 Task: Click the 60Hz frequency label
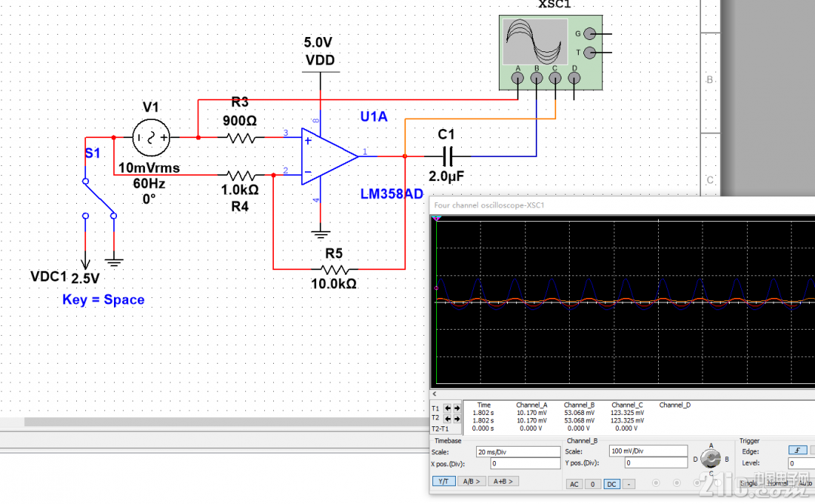[149, 183]
